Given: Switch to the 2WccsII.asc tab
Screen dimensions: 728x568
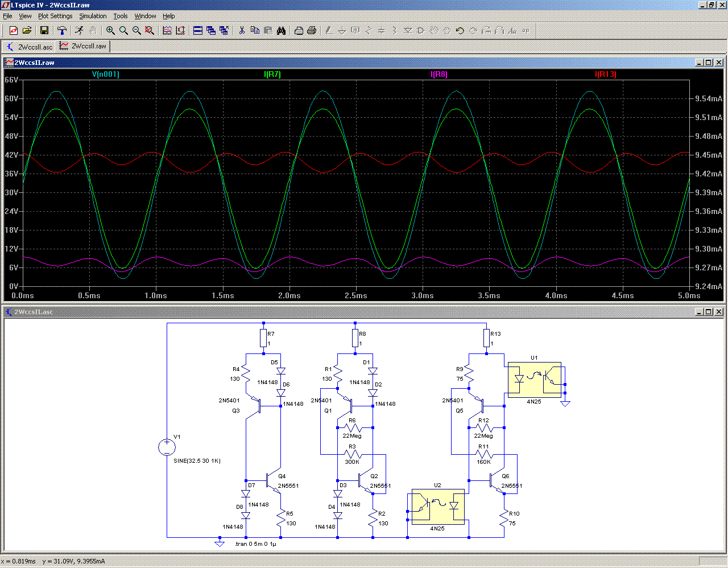Looking at the screenshot, I should point(30,47).
